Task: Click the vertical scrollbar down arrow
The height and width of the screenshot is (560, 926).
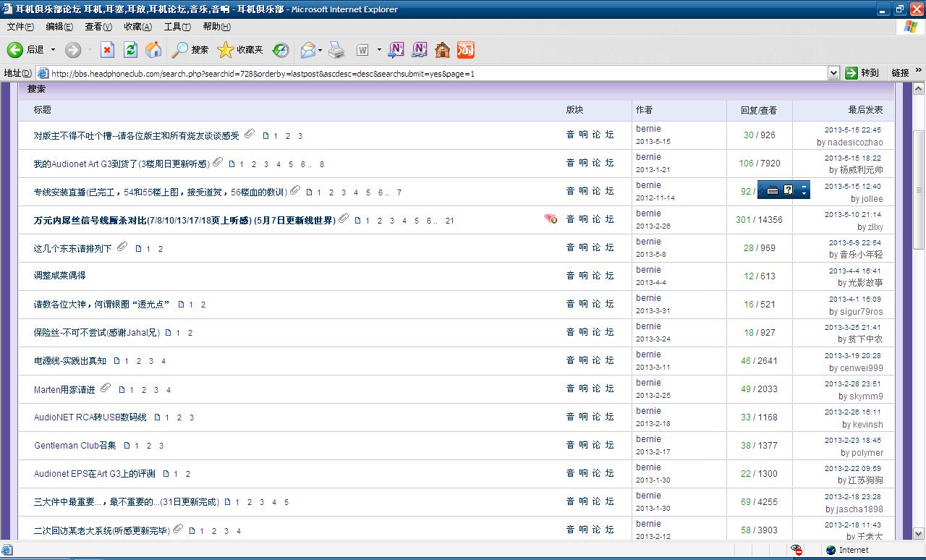Action: click(919, 533)
